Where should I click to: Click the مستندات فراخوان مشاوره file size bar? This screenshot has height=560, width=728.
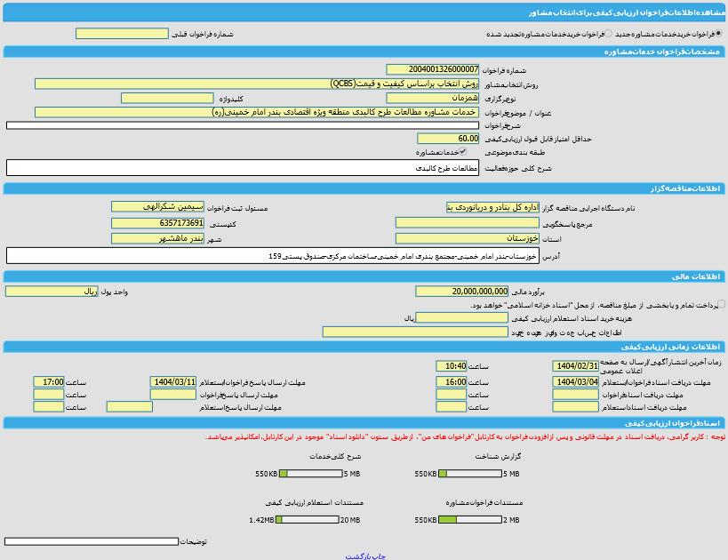pyautogui.click(x=470, y=520)
